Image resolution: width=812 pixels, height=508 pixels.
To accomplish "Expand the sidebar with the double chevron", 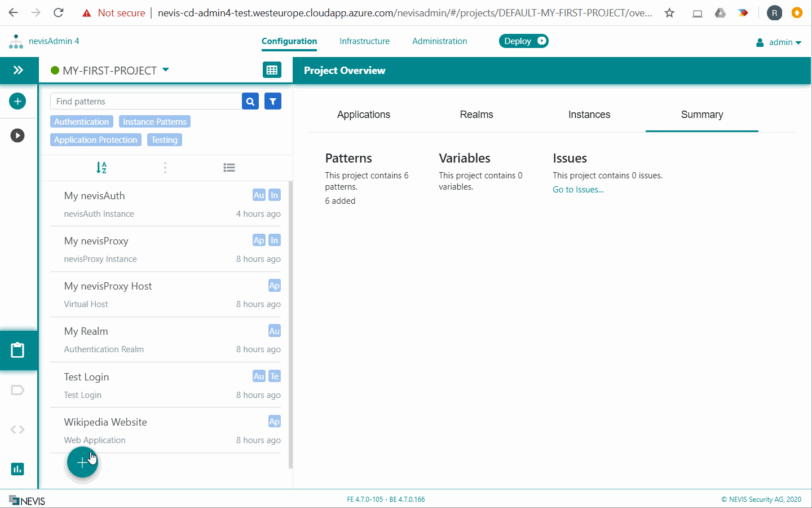I will click(x=19, y=70).
